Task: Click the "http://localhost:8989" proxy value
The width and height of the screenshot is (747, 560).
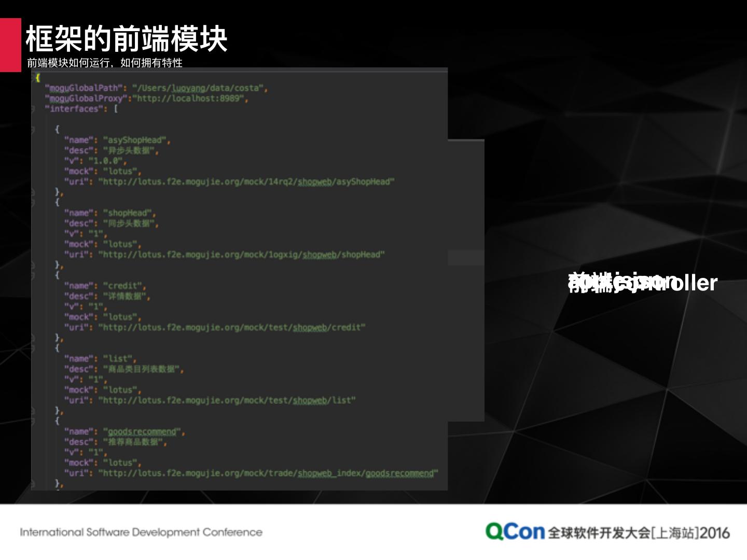Action: click(x=188, y=99)
